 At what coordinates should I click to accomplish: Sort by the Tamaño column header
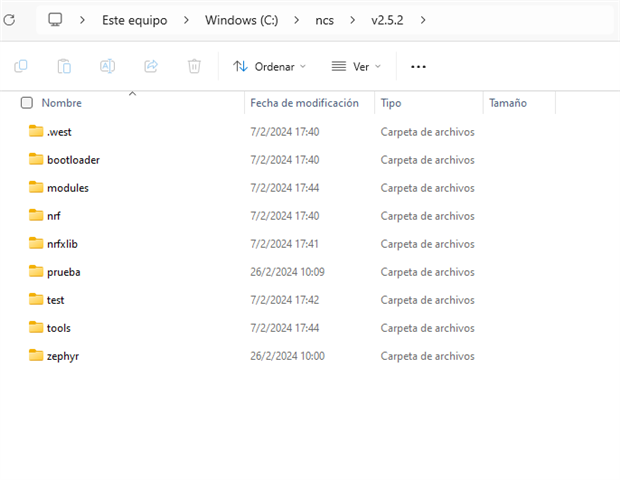(508, 103)
